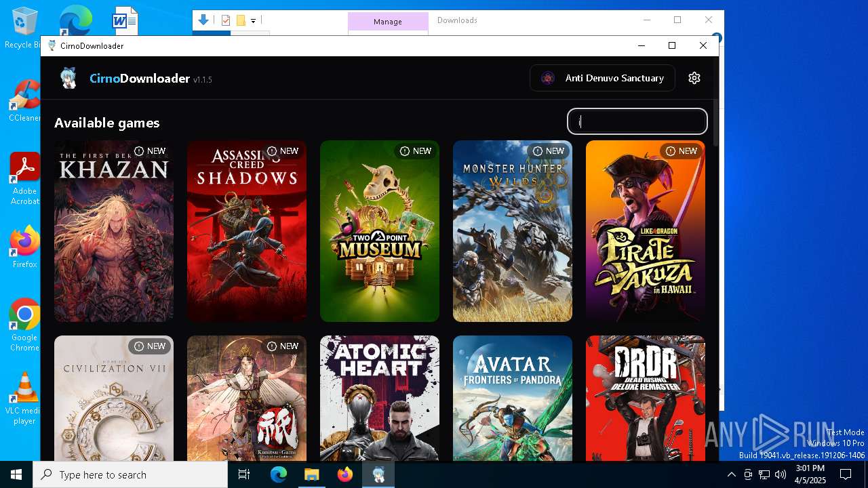
Task: Choose Avatar Frontiers of Pandora cover
Action: click(513, 399)
